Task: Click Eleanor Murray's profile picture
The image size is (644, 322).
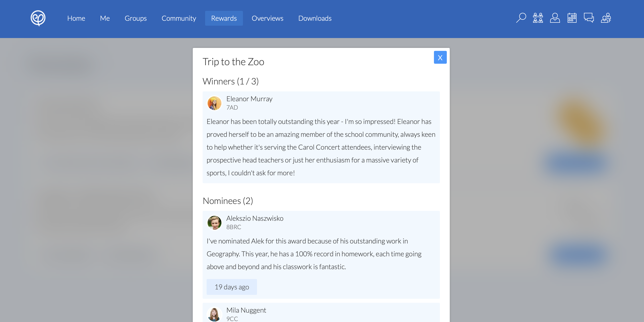Action: [214, 103]
